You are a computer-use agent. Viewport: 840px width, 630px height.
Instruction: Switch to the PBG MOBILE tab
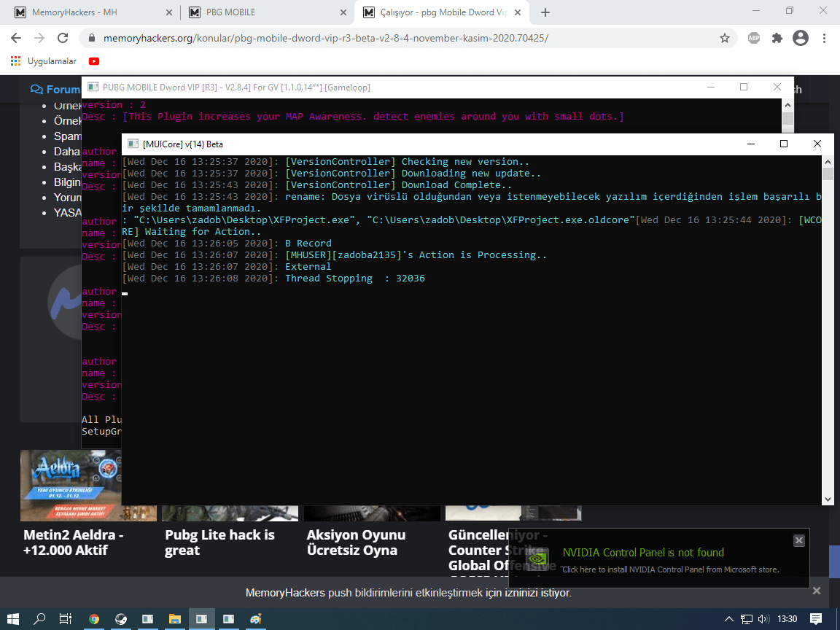coord(266,12)
